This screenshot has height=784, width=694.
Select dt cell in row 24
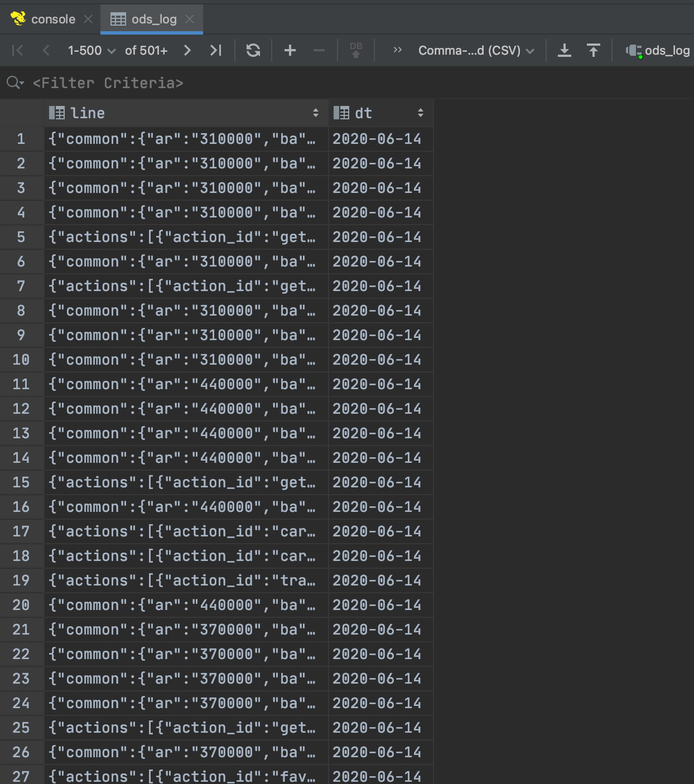tap(381, 703)
